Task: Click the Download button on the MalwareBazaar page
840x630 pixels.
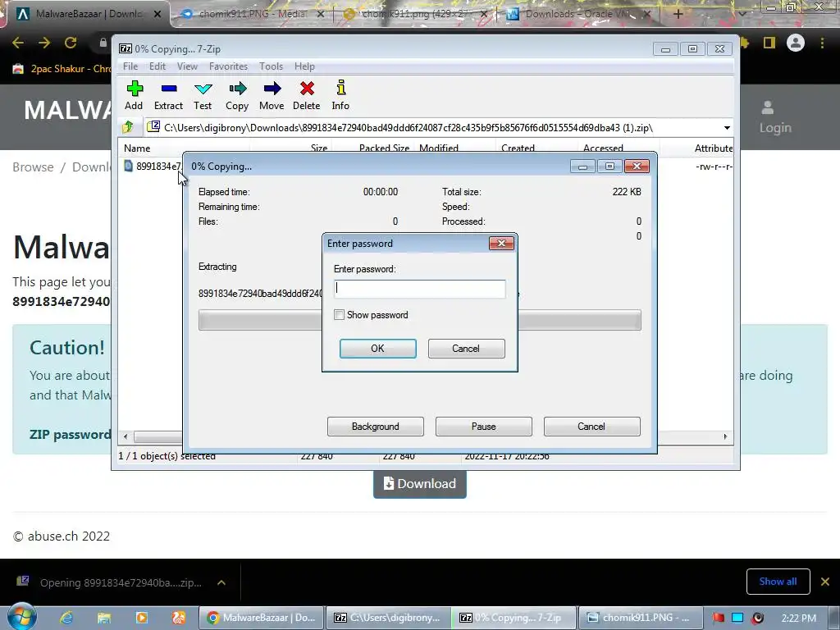Action: [x=419, y=484]
